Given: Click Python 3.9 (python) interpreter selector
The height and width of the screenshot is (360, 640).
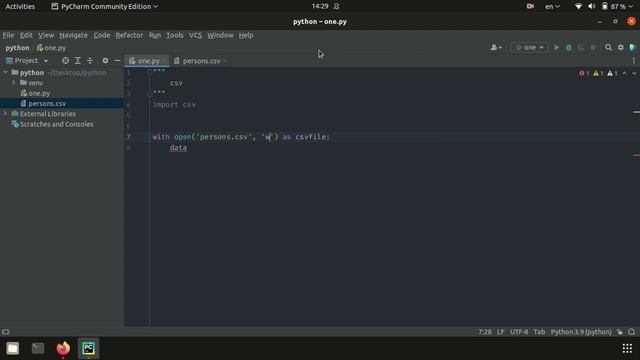Looking at the screenshot, I should (x=581, y=332).
